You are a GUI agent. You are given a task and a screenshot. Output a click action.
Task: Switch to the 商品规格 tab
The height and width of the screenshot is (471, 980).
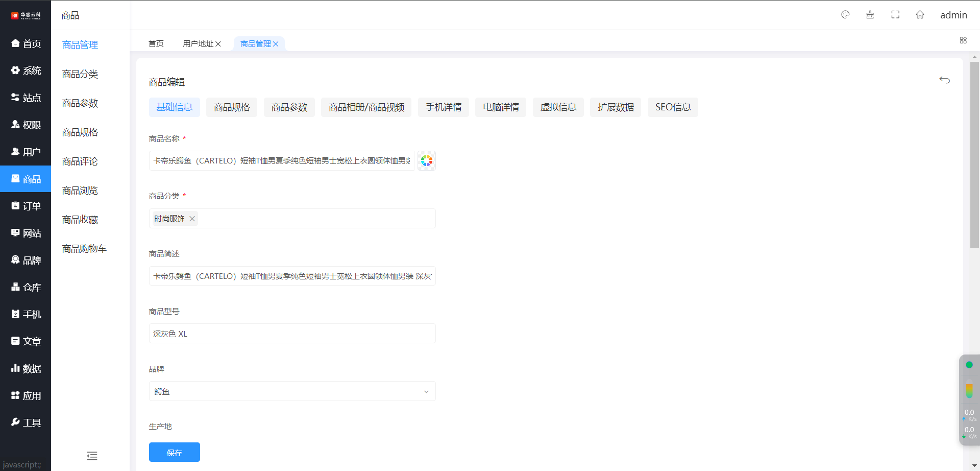pos(232,107)
